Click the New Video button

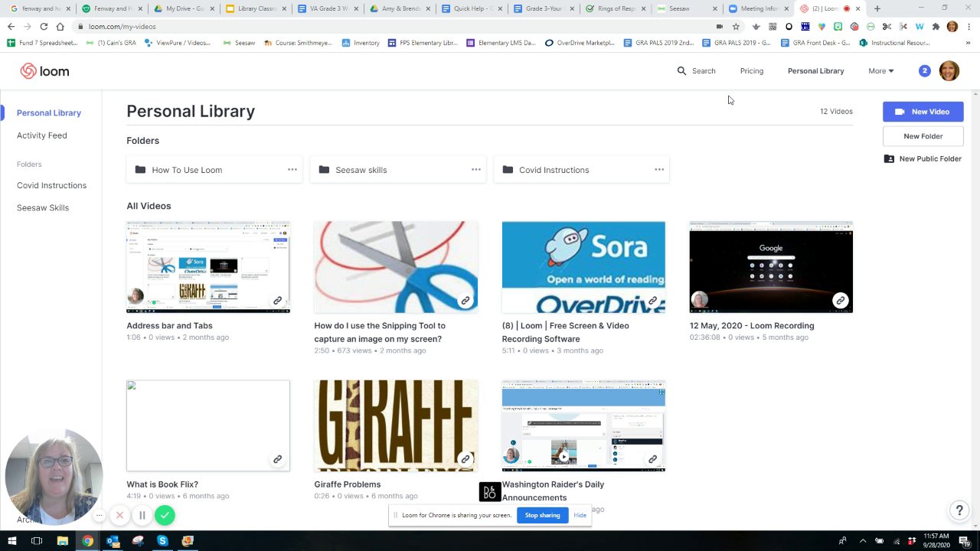[x=923, y=112]
